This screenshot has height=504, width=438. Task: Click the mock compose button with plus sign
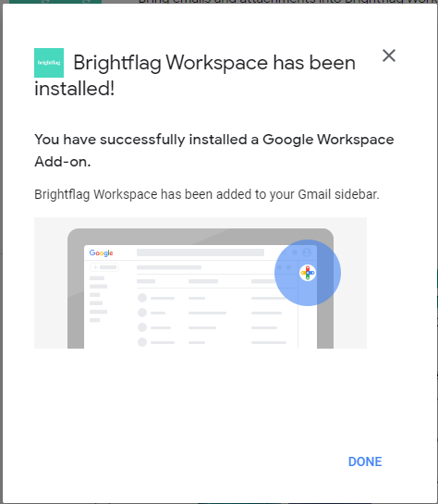pos(104,267)
